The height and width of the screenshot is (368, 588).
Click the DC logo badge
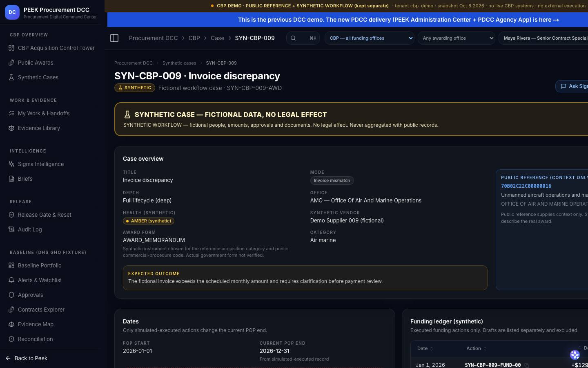(x=12, y=12)
